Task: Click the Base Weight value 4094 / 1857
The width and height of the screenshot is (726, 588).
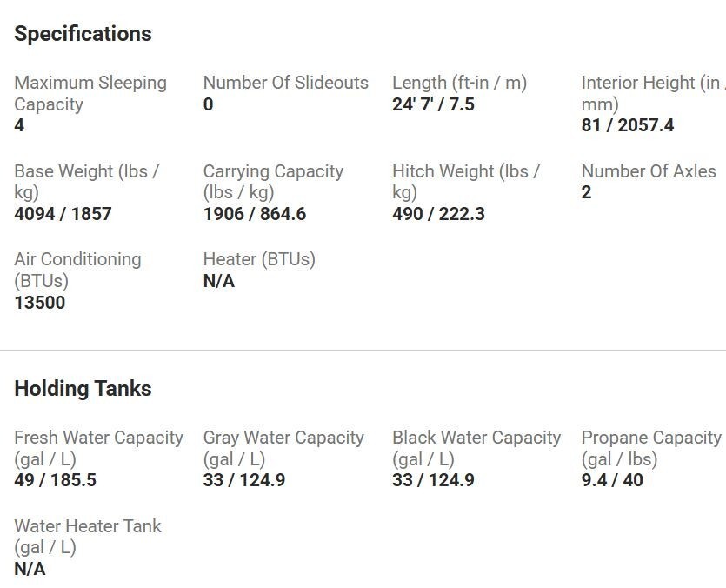Action: coord(63,214)
